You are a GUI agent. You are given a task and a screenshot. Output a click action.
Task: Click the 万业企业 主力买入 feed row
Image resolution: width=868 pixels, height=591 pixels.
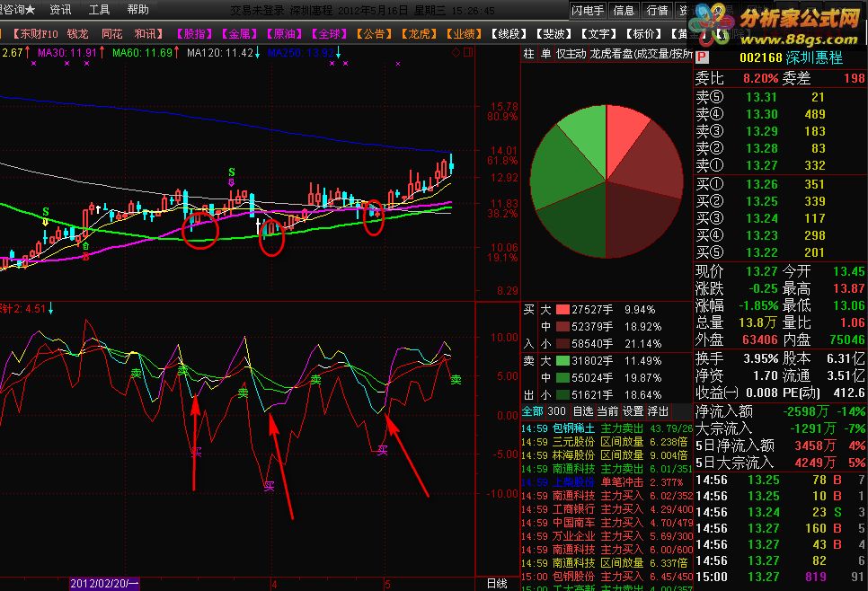607,536
